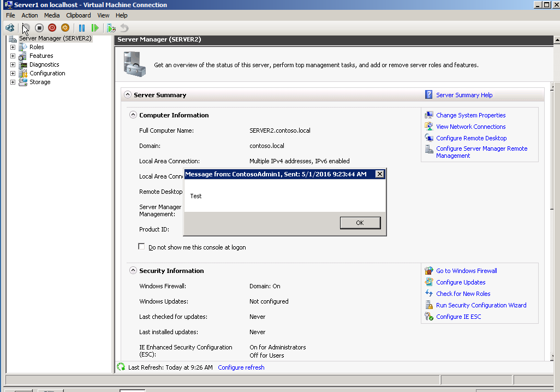This screenshot has height=392, width=560.
Task: Expand the Roles node
Action: (x=13, y=47)
